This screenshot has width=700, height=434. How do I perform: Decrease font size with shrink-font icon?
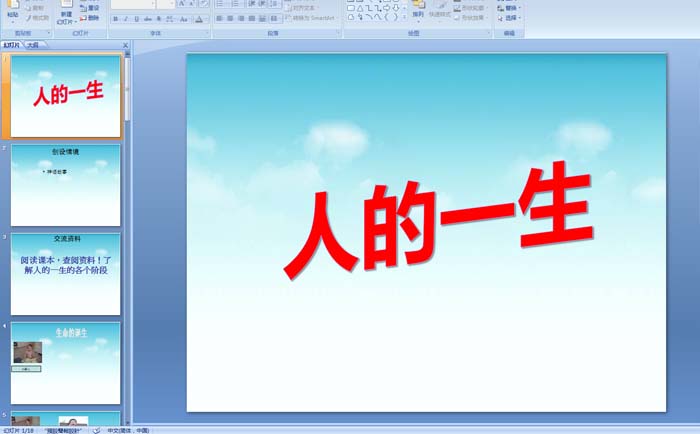coord(192,4)
